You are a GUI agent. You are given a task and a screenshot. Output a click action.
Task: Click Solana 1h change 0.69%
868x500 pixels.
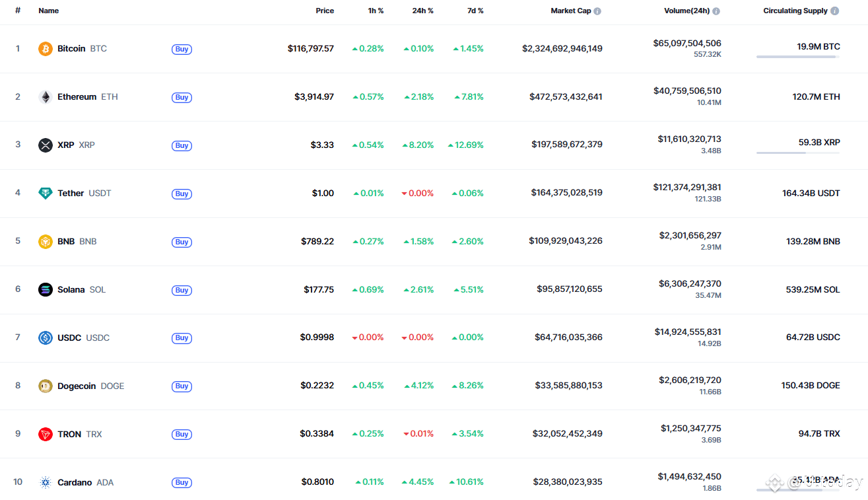(368, 289)
